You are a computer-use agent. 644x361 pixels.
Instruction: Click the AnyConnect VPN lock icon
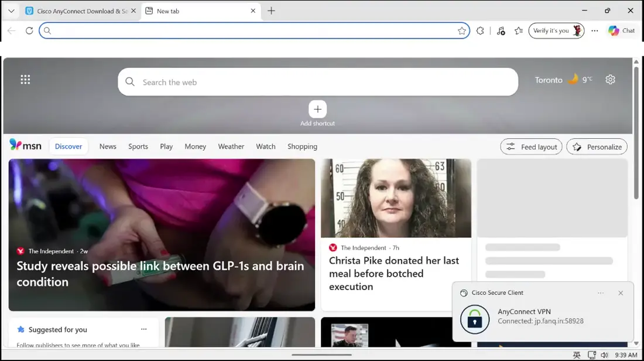tap(475, 319)
